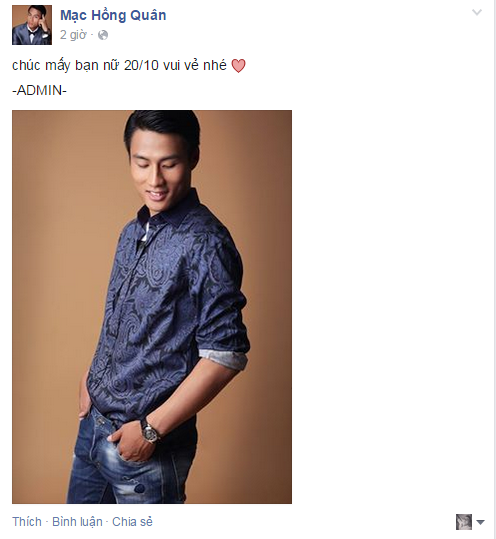Click Bình luận to comment on the post
The image size is (496, 539).
[x=77, y=521]
